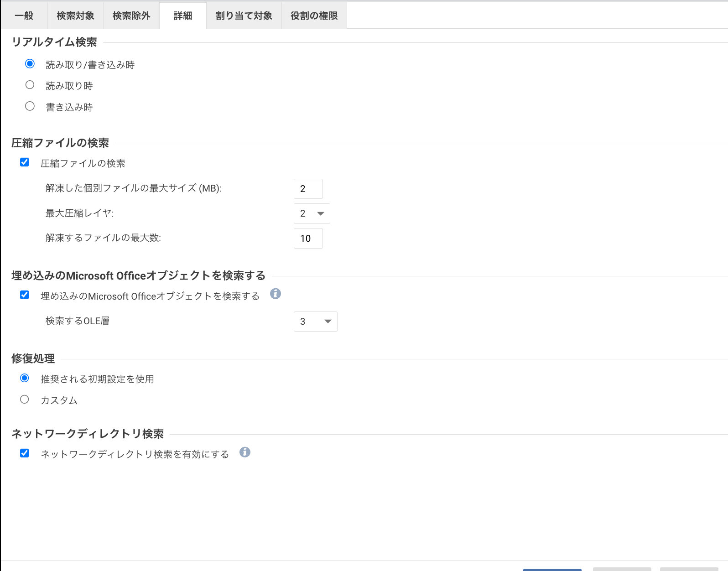
Task: Open the 検索するOLE層 dropdown
Action: coord(316,322)
